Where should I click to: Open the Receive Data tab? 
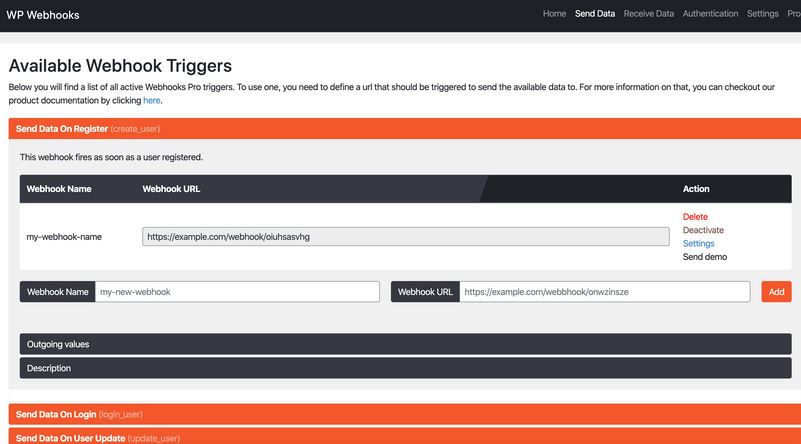648,14
